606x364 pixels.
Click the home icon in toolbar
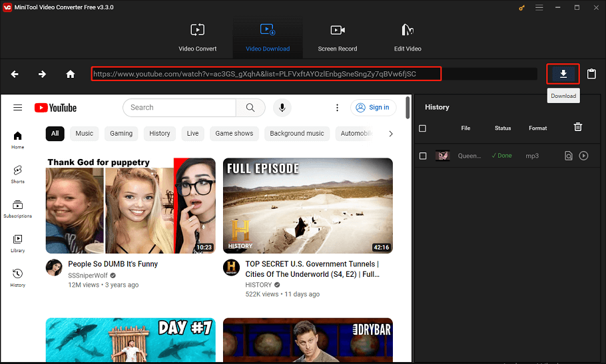(71, 74)
